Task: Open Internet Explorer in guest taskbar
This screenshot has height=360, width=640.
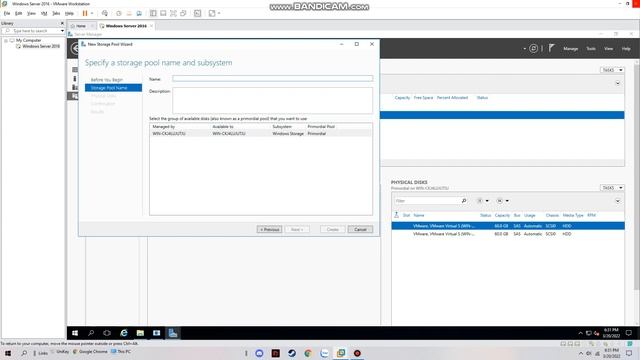Action: tap(124, 333)
